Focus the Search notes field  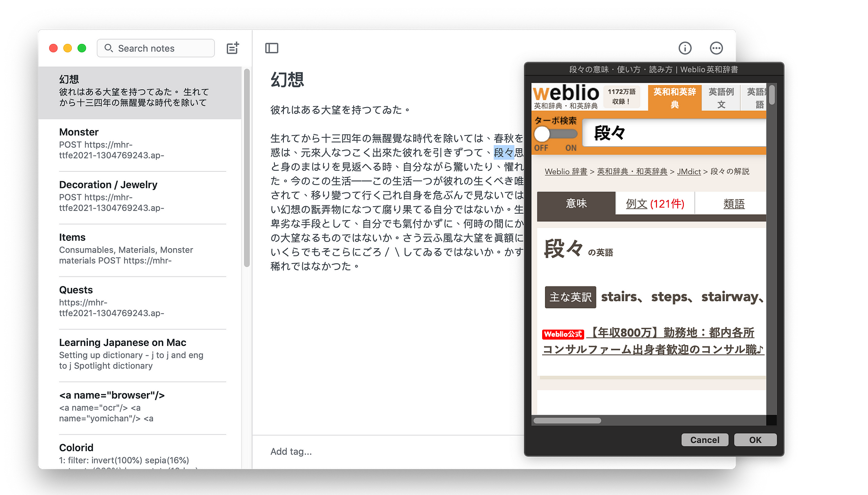(156, 48)
